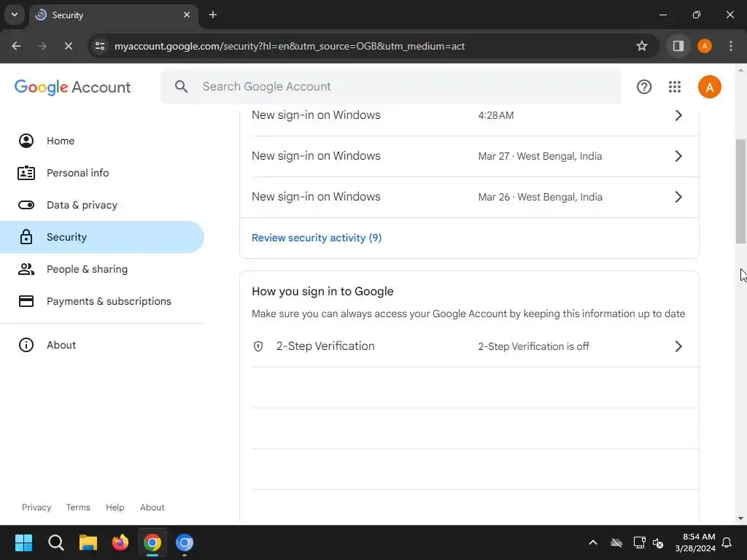This screenshot has height=560, width=747.
Task: View site information icon in address bar
Action: 100,46
